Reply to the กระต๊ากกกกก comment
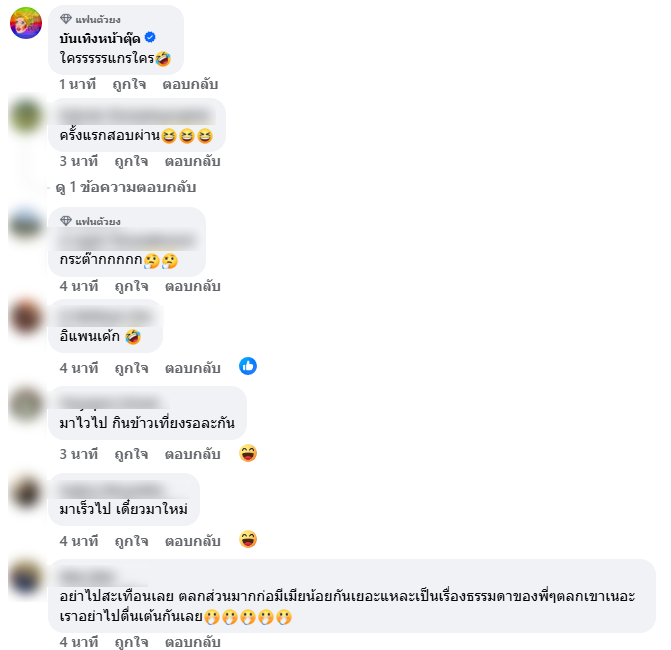671x650 pixels. (x=193, y=286)
